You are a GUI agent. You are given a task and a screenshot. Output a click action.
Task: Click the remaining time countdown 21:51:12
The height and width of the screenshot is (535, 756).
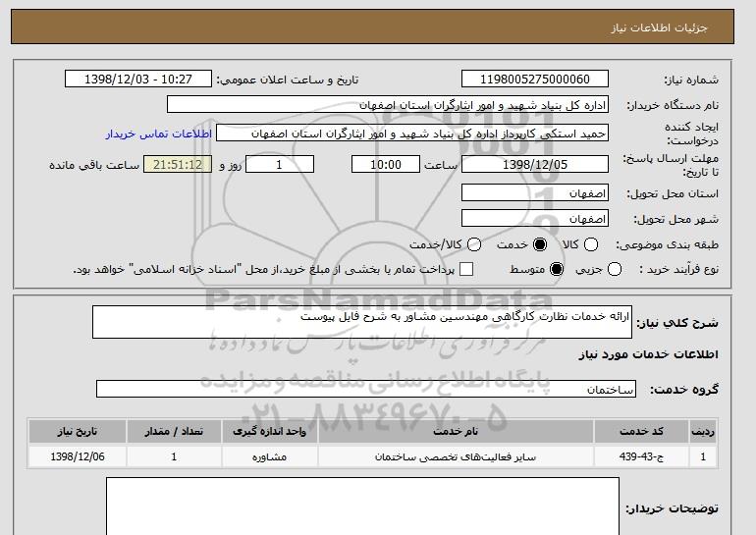178,164
